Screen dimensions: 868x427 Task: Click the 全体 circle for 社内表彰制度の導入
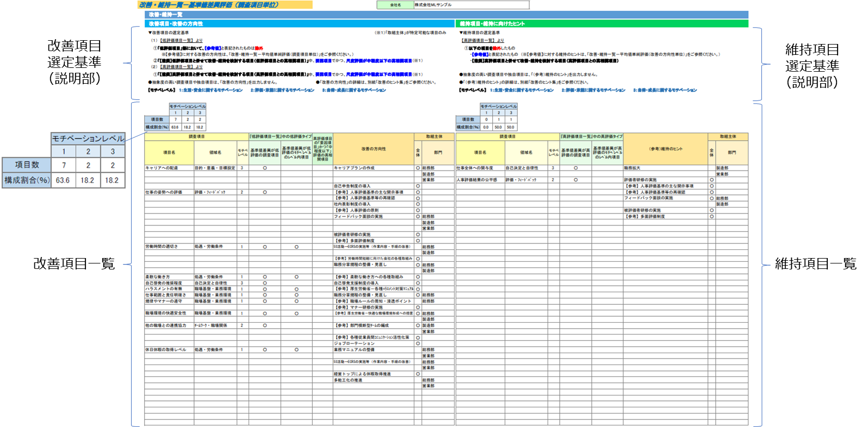click(x=418, y=204)
